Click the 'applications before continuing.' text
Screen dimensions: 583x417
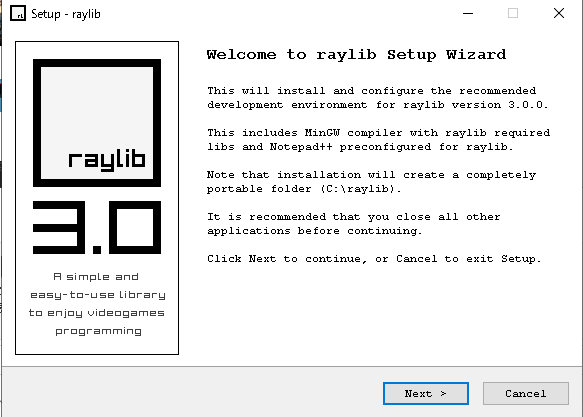tap(315, 231)
